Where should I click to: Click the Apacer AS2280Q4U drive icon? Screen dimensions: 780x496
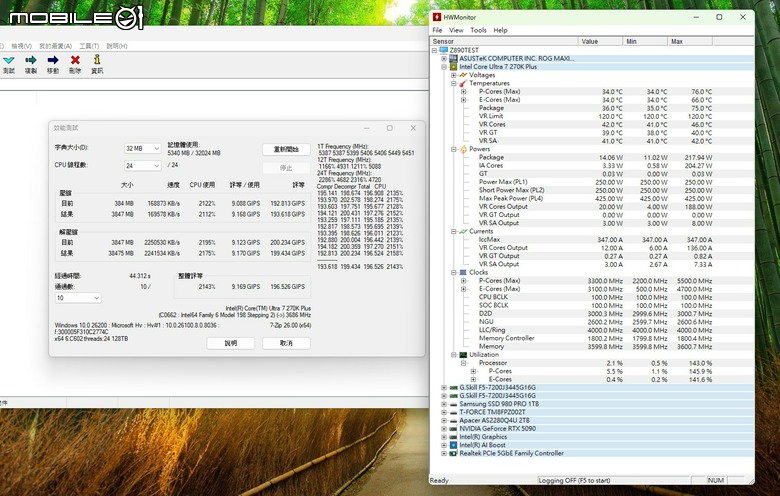[453, 421]
